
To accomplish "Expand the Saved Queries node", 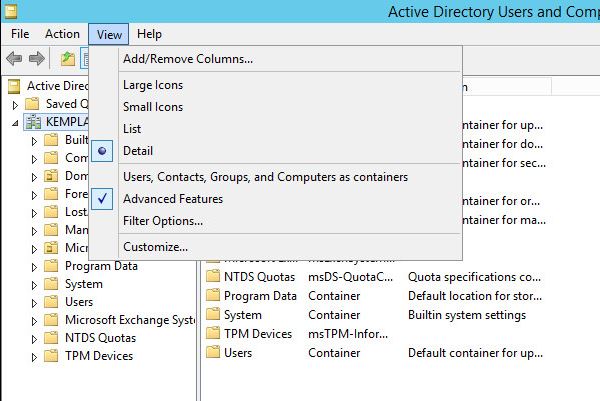I will pyautogui.click(x=15, y=105).
